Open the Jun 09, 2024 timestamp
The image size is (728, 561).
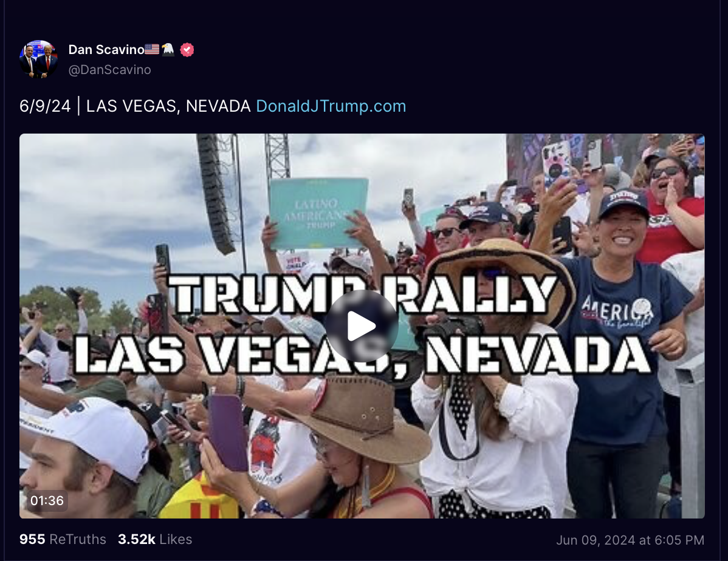pyautogui.click(x=630, y=540)
